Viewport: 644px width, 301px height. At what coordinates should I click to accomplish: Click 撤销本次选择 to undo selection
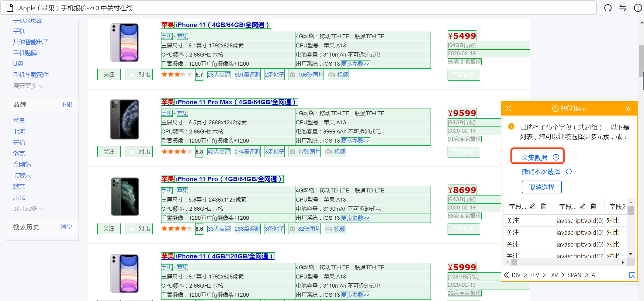pos(541,171)
